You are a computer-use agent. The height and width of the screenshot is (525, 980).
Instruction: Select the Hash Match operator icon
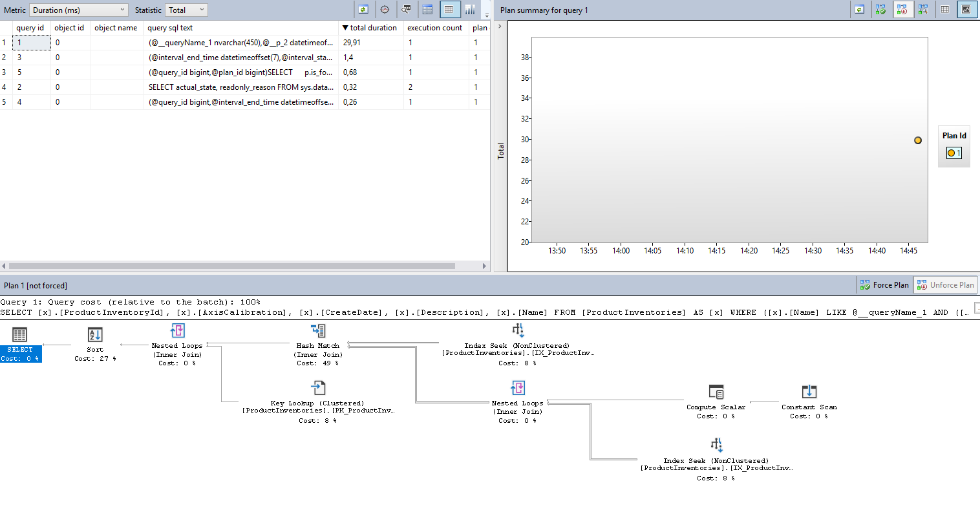pos(318,331)
